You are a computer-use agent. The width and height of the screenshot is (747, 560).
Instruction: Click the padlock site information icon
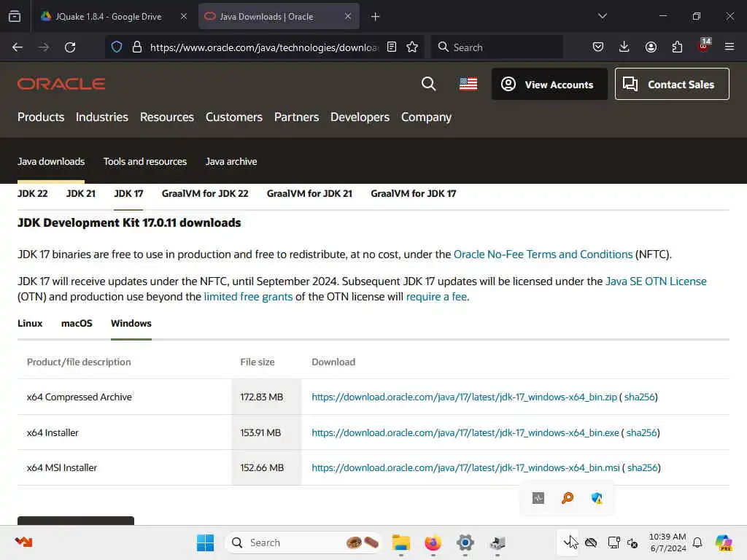tap(136, 47)
